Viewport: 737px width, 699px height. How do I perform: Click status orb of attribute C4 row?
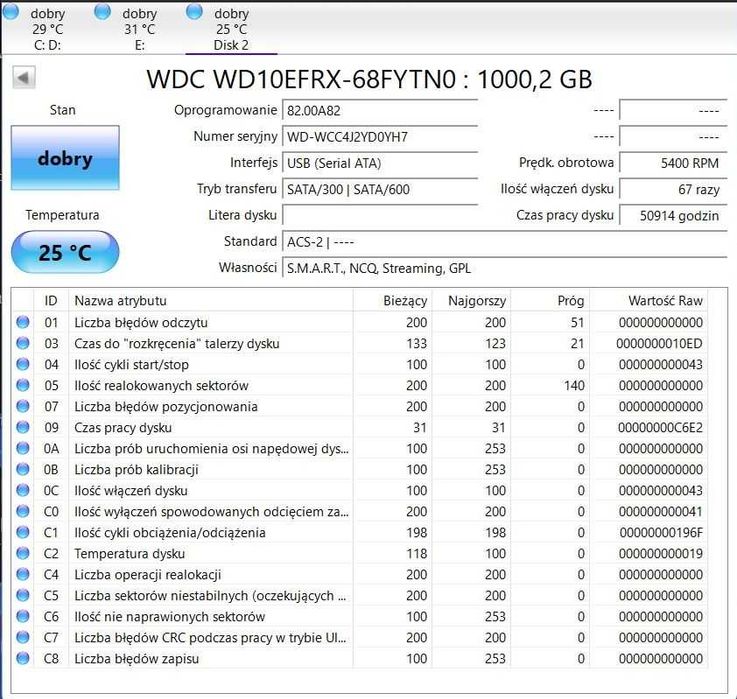coord(23,574)
